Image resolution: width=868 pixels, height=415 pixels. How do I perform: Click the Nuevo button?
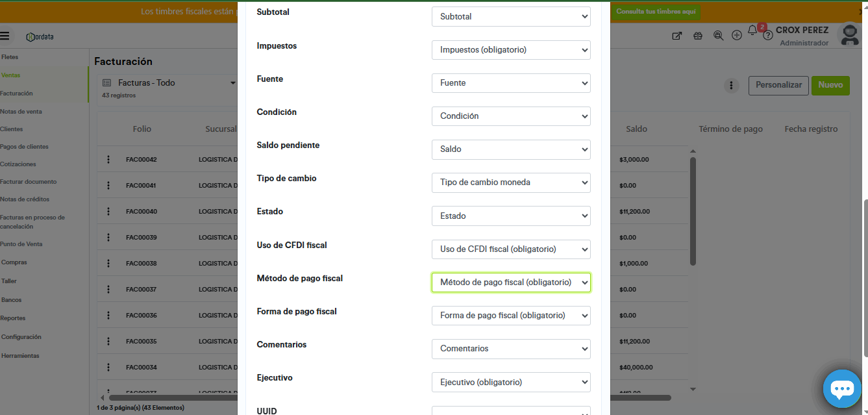click(830, 85)
